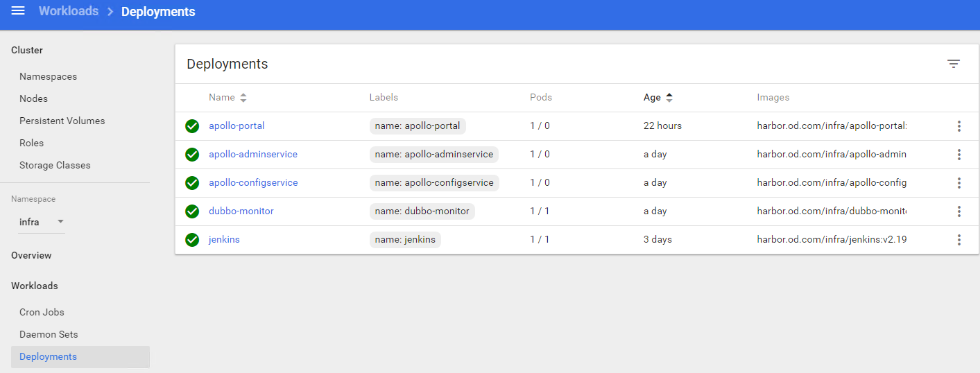Open three-dot menu for apollo-configservice
The height and width of the screenshot is (373, 980).
point(958,183)
